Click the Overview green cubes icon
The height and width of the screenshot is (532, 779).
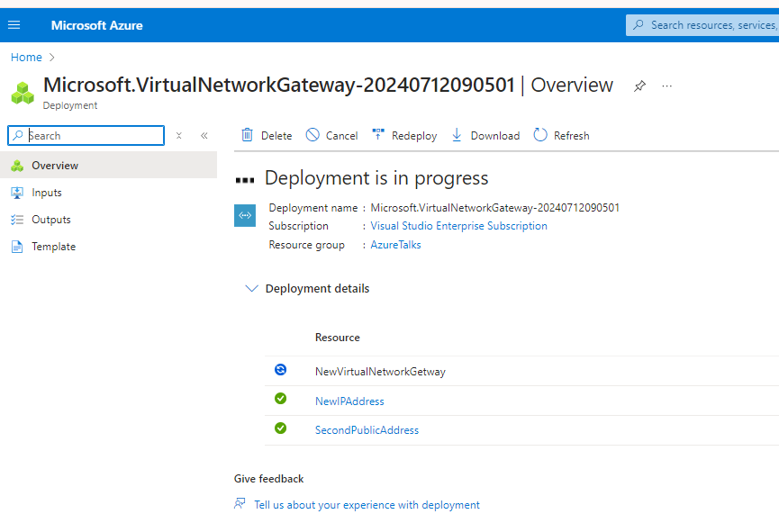point(17,166)
